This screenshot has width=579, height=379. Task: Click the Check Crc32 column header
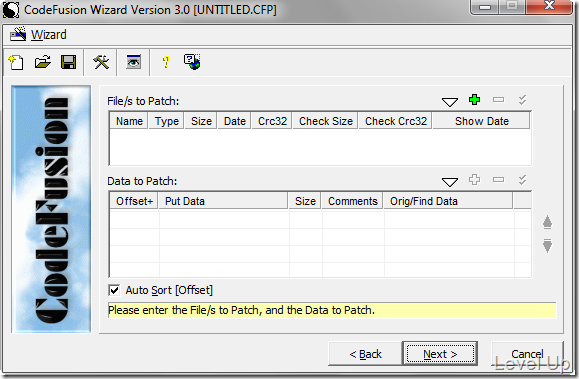[395, 121]
